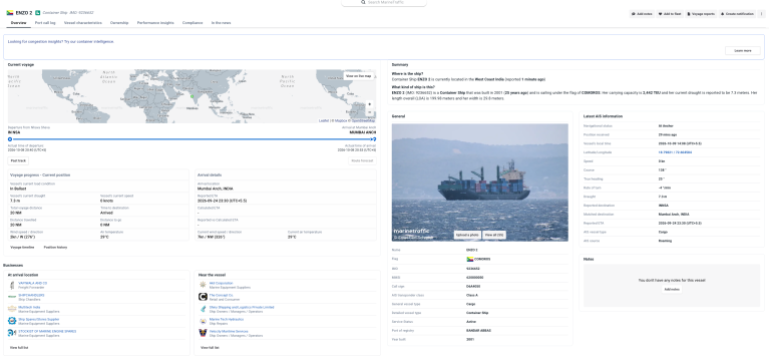Viewport: 769px width, 364px height.
Task: Click the 'Mumbai Anch, INDIA' arrival location text
Action: click(215, 188)
